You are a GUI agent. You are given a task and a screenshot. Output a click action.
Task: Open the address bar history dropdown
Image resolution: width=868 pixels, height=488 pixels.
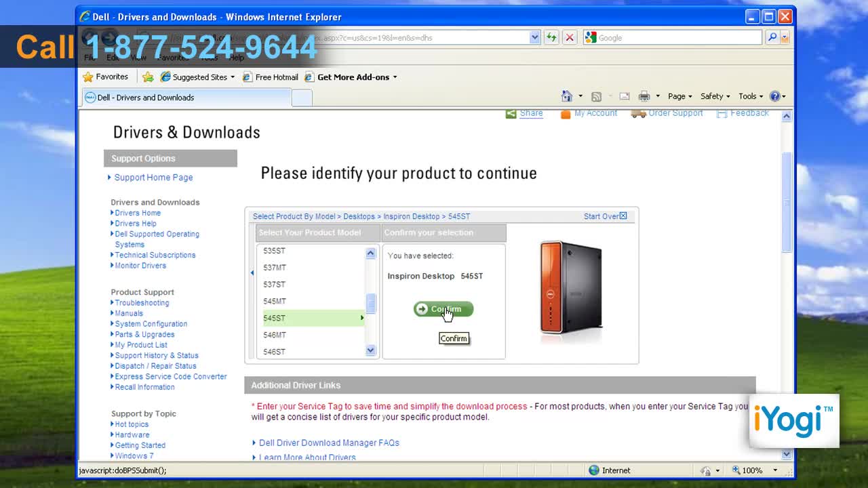tap(535, 38)
